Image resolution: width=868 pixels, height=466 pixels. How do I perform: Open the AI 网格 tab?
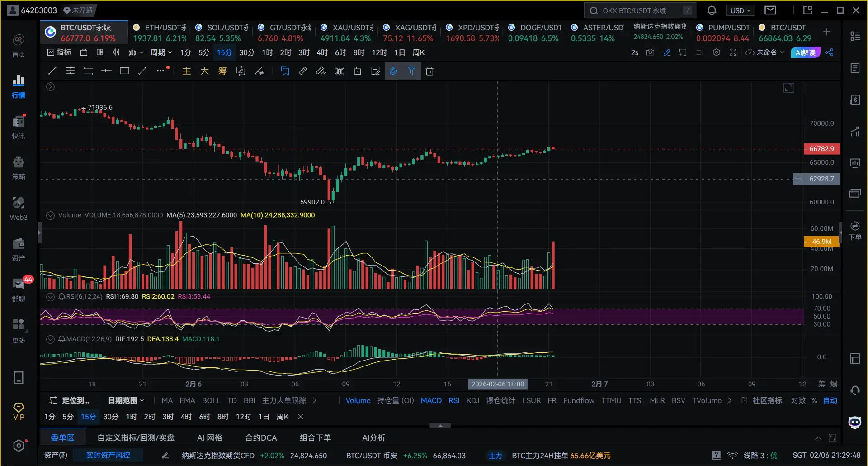210,438
